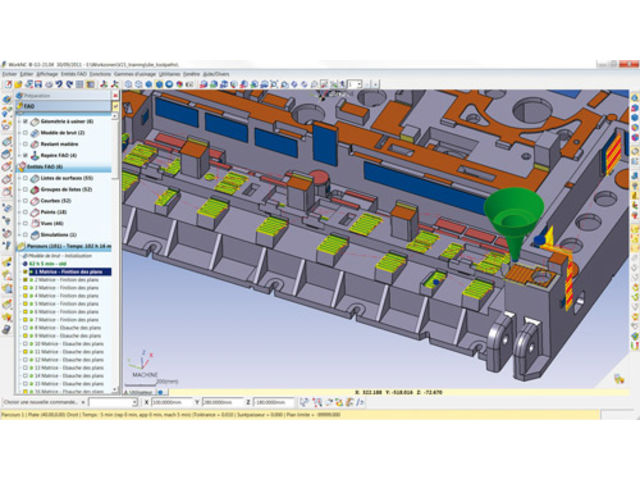Toggle the Géométrie à usiner checkbox
The height and width of the screenshot is (480, 640).
(24, 120)
